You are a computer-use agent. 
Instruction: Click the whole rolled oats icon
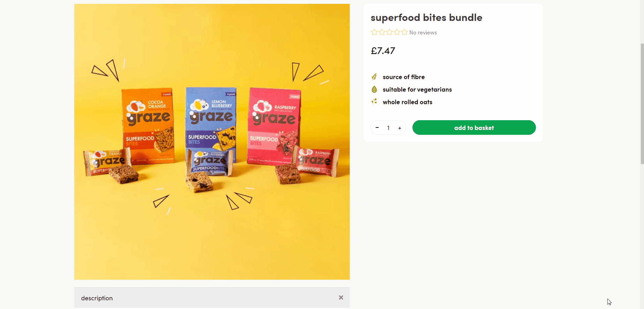click(x=374, y=102)
